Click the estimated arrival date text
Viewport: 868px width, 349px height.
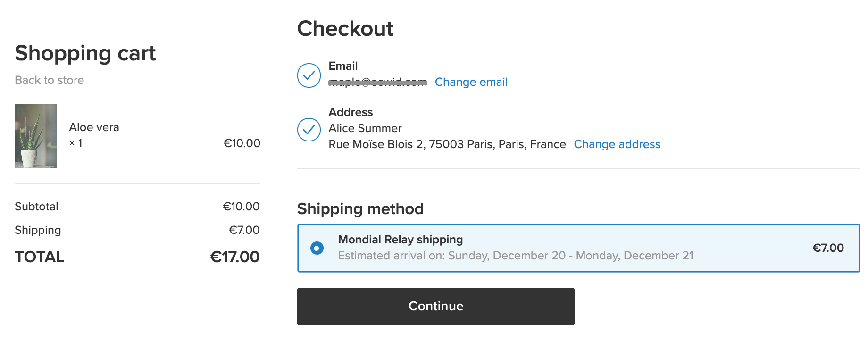click(x=516, y=256)
